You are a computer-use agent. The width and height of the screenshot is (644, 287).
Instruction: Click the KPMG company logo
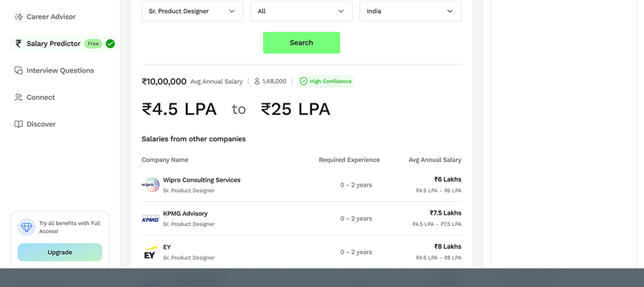point(151,219)
